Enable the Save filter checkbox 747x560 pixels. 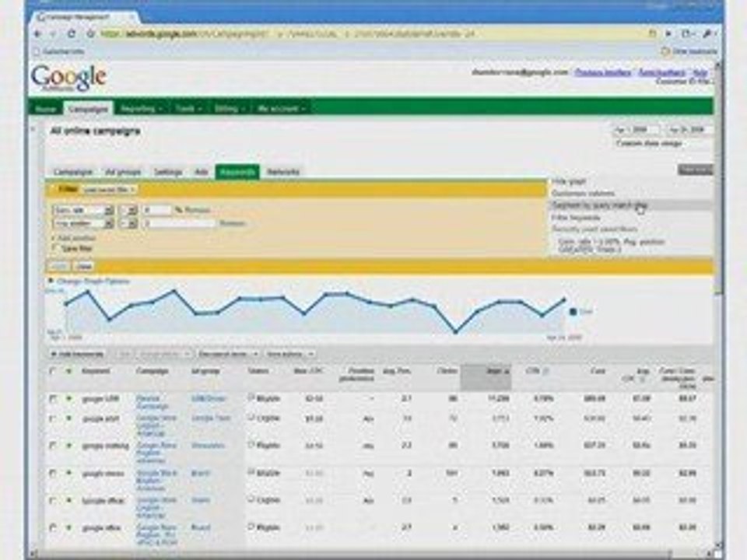(54, 248)
